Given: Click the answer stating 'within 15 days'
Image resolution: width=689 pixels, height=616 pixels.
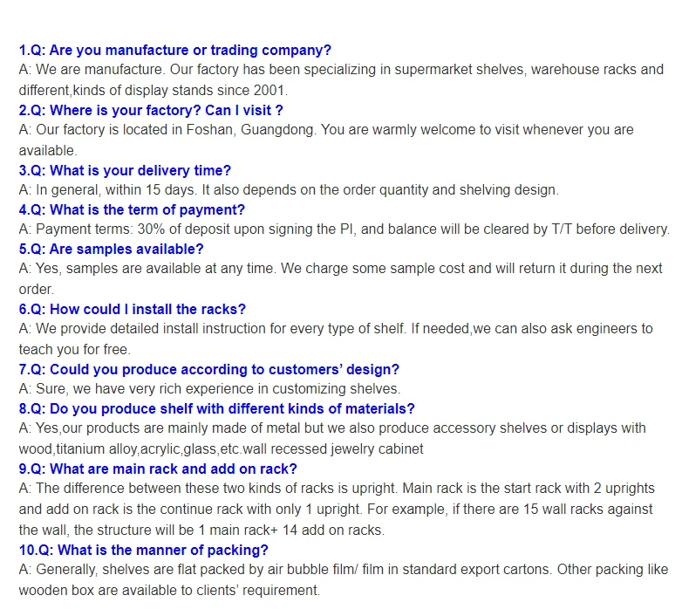Looking at the screenshot, I should (288, 189).
